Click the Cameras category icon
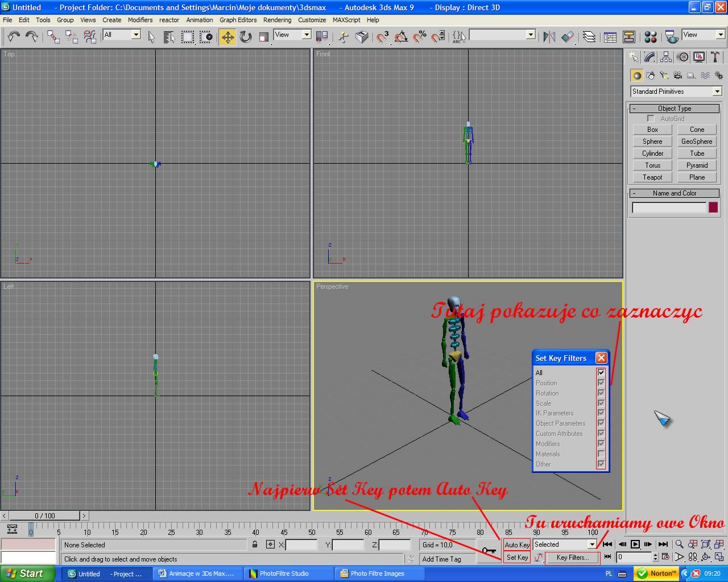The width and height of the screenshot is (728, 582). click(677, 75)
